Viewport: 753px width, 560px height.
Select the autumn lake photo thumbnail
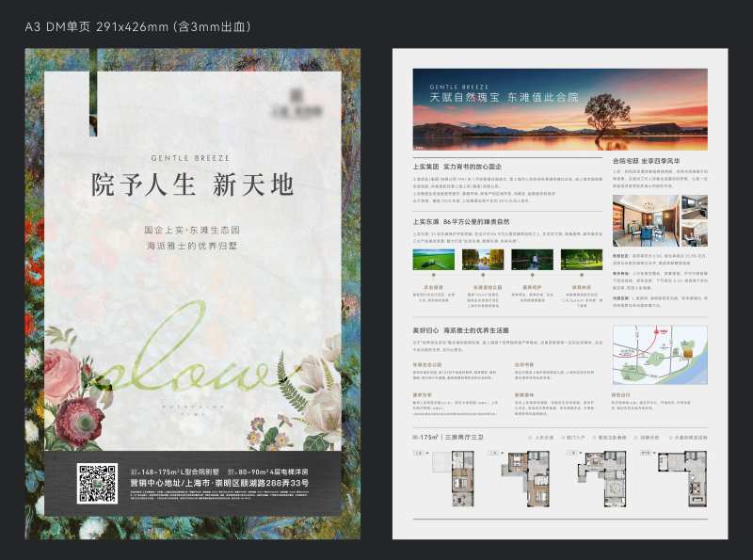483,259
